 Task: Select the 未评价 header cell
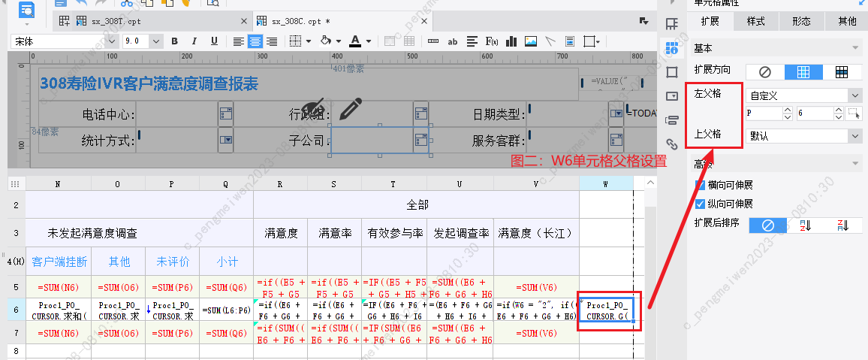pyautogui.click(x=172, y=261)
